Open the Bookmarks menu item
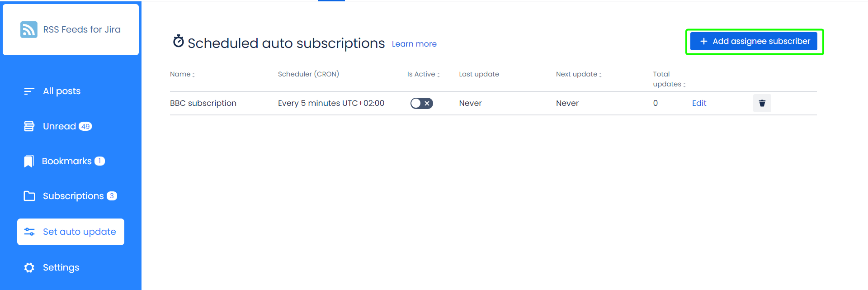 pos(67,161)
